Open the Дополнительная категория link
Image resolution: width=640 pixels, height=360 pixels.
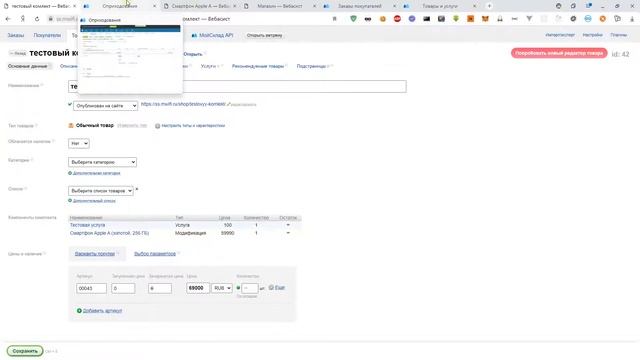(x=96, y=173)
